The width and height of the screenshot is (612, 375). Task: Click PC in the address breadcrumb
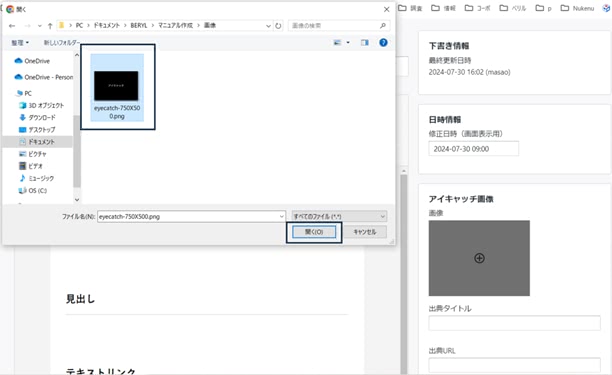[x=79, y=25]
